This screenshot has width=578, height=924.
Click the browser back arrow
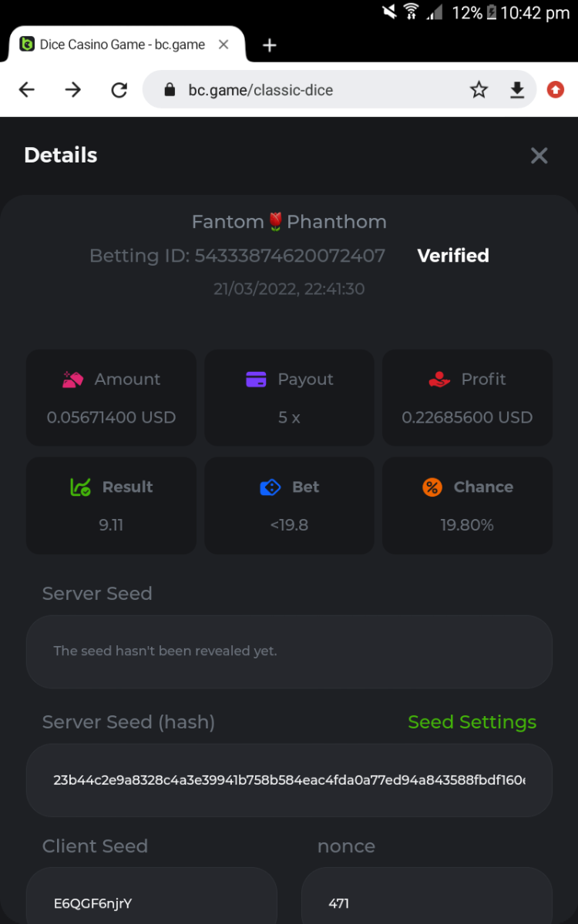pyautogui.click(x=27, y=90)
